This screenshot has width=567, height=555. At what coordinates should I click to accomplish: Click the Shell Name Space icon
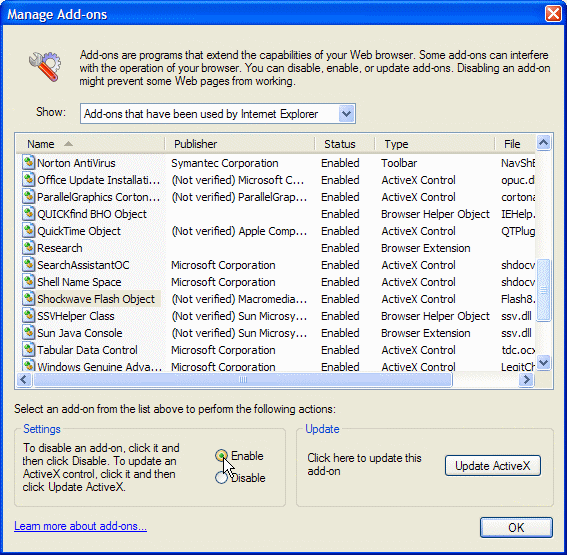click(x=29, y=282)
